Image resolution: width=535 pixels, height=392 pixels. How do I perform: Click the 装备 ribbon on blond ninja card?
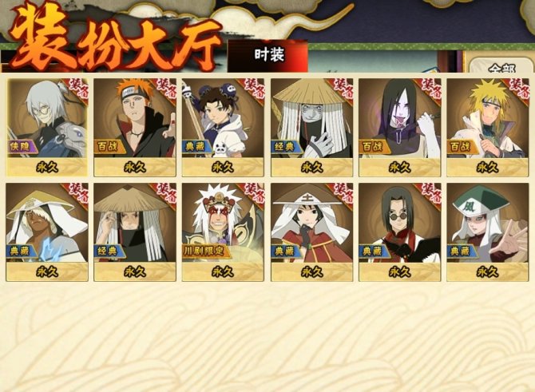(x=519, y=88)
